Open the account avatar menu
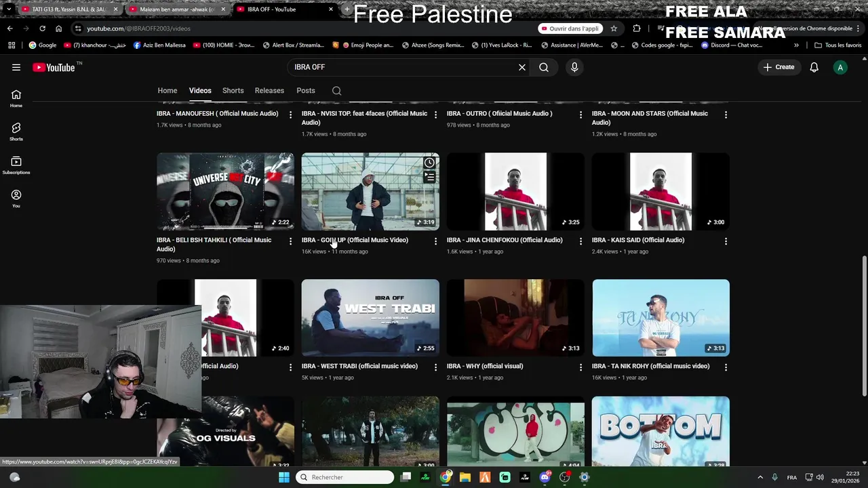Screen dimensions: 868x488 [x=840, y=67]
